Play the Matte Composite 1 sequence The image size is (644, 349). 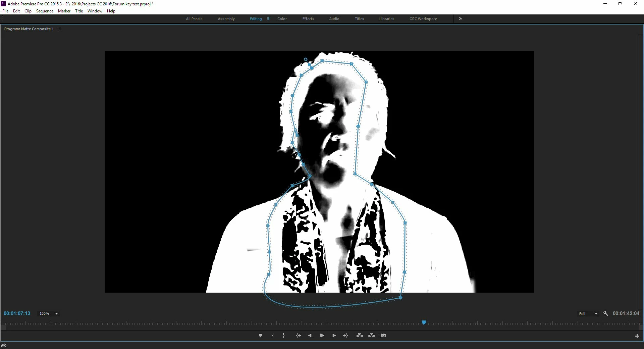pyautogui.click(x=322, y=336)
